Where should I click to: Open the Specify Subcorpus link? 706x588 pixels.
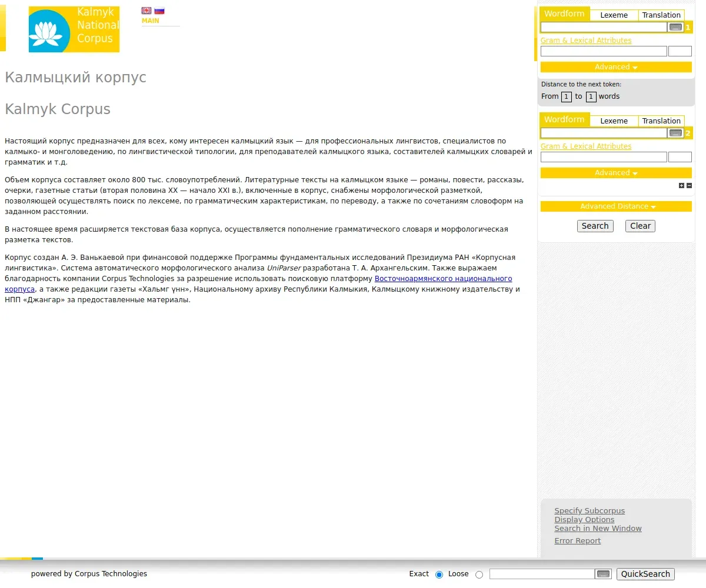click(590, 511)
